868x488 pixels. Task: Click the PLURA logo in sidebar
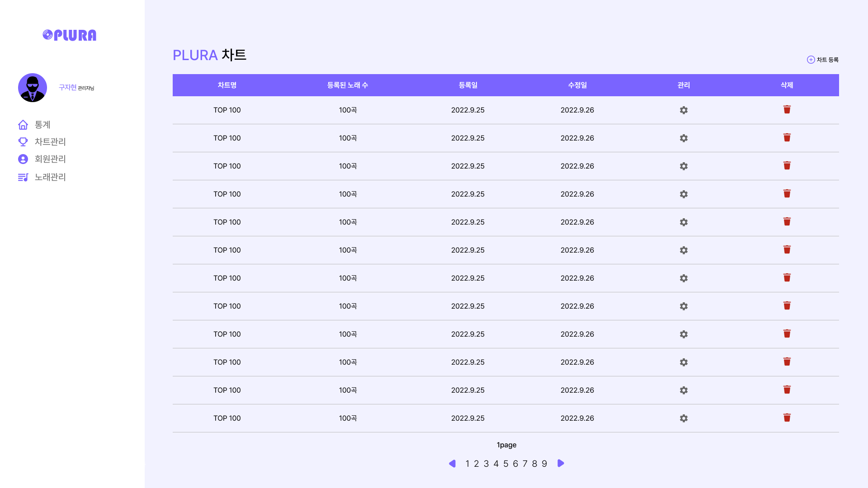[69, 35]
